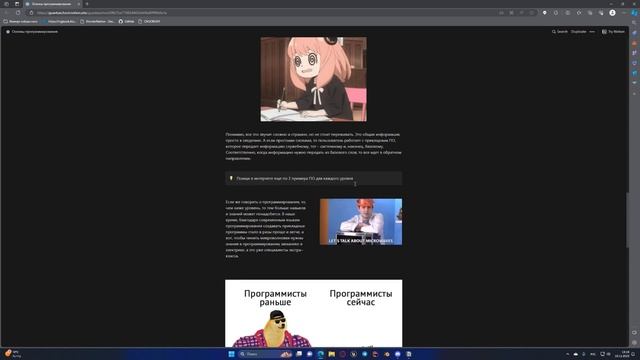Switch to Microsoft Edge in the taskbar

320,354
